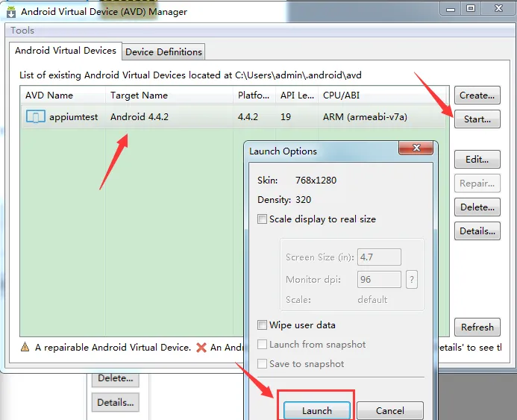
Task: Click the red X error legend icon
Action: pos(201,348)
